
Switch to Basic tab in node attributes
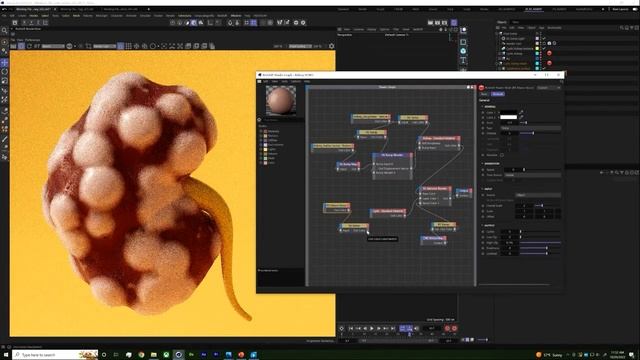(x=484, y=94)
